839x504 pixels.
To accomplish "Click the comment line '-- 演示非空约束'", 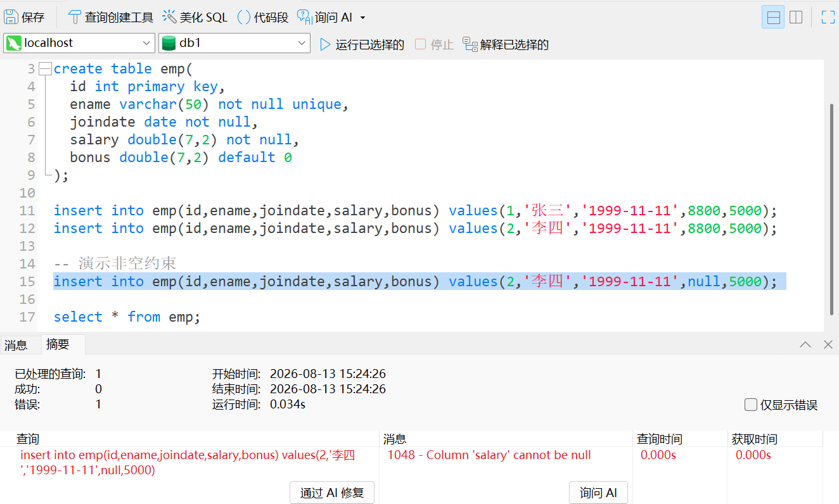I will (115, 263).
